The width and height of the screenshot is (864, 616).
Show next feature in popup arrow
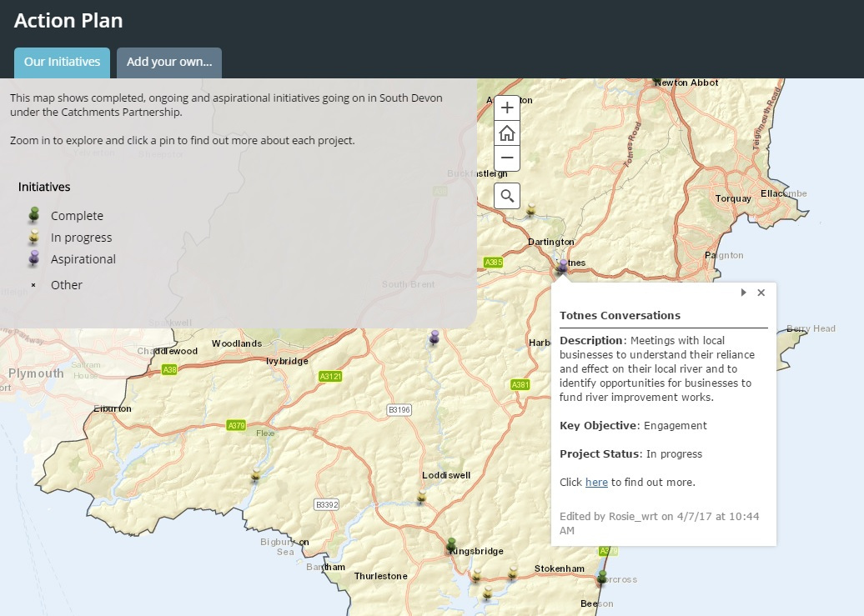coord(743,293)
